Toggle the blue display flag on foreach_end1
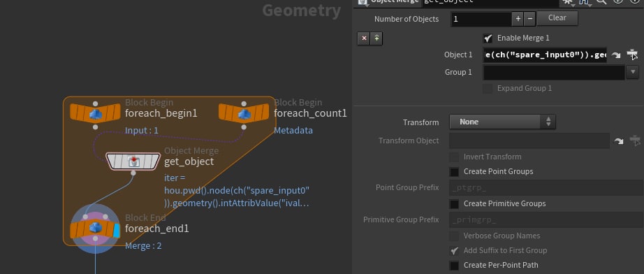 117,231
